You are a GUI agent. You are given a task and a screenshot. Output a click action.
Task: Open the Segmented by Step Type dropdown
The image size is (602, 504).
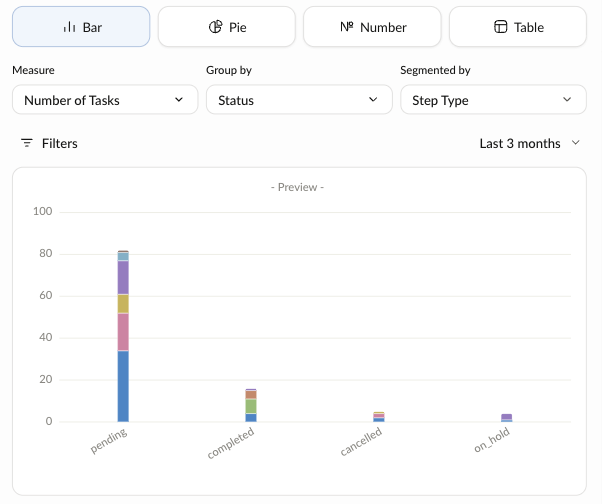(493, 100)
